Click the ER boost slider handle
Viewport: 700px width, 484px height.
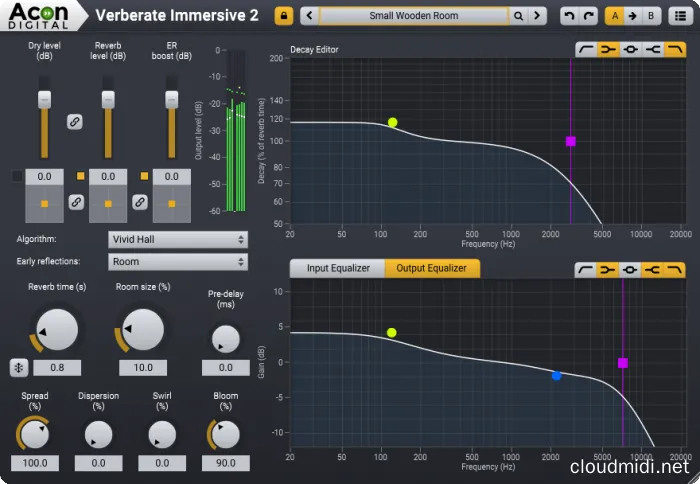click(171, 101)
